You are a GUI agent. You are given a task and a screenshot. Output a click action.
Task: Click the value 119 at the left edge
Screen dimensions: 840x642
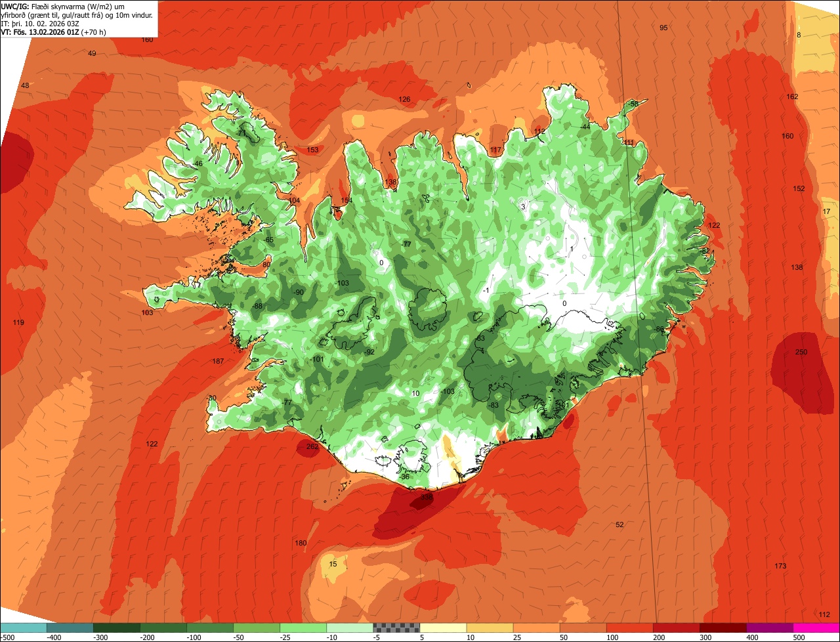point(18,322)
